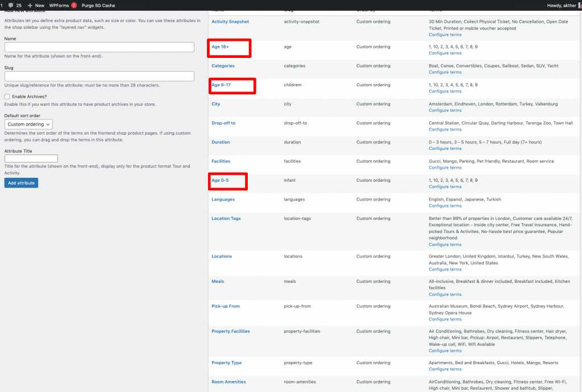Open the City attribute link
The height and width of the screenshot is (392, 582).
click(215, 104)
